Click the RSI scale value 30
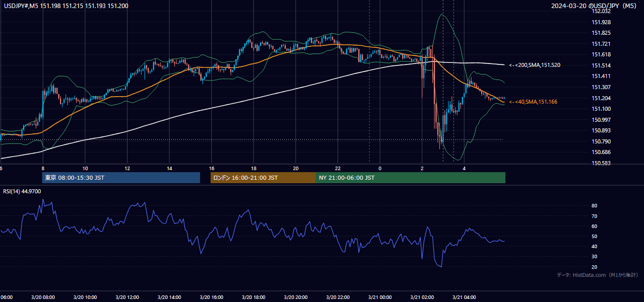644x302 pixels. (x=595, y=257)
